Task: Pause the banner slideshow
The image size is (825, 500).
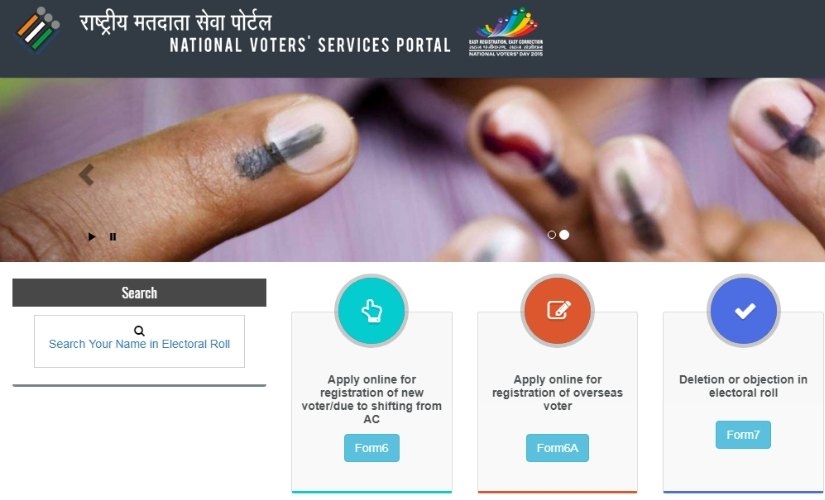Action: pyautogui.click(x=113, y=237)
